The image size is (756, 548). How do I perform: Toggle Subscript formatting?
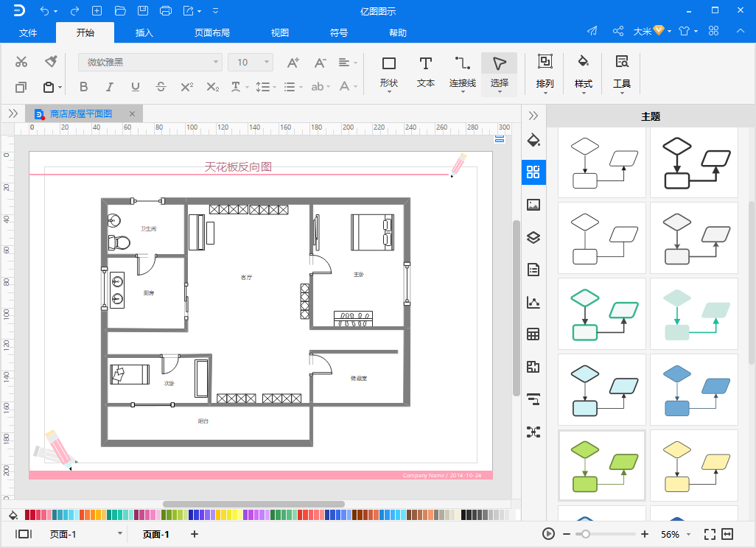pyautogui.click(x=213, y=87)
